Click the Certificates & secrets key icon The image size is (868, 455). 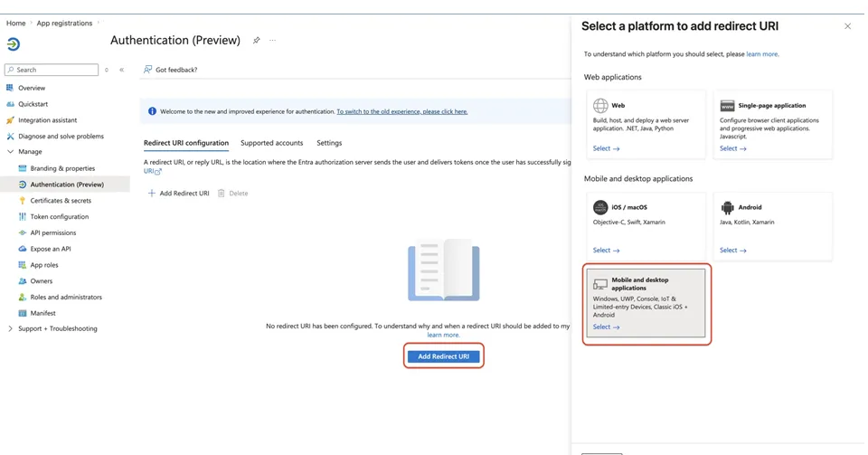[22, 201]
